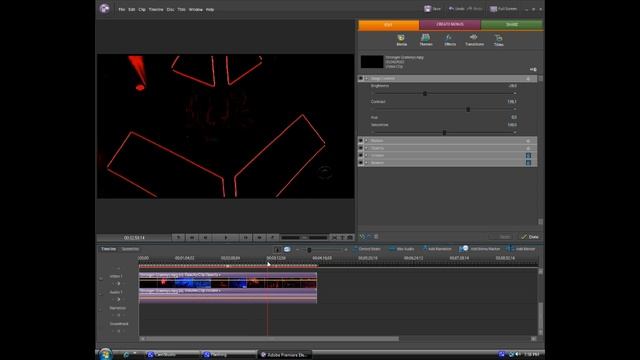640x360 pixels.
Task: Click the Redo icon in the top bar
Action: tap(469, 9)
